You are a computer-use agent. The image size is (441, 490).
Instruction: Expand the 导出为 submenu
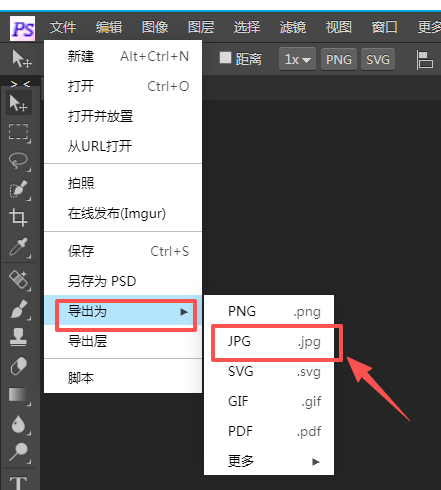[123, 312]
